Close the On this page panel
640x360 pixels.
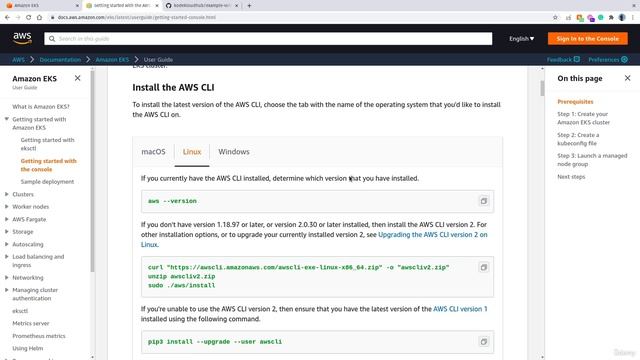coord(627,78)
